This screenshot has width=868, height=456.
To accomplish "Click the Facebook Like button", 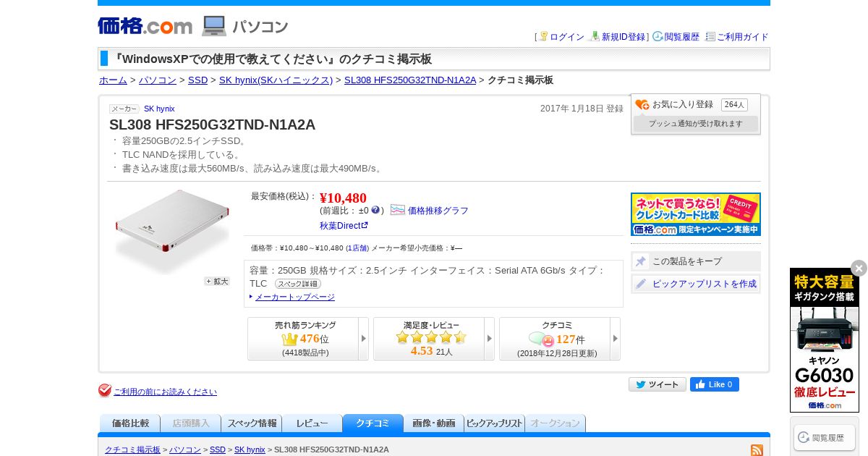I will [715, 384].
